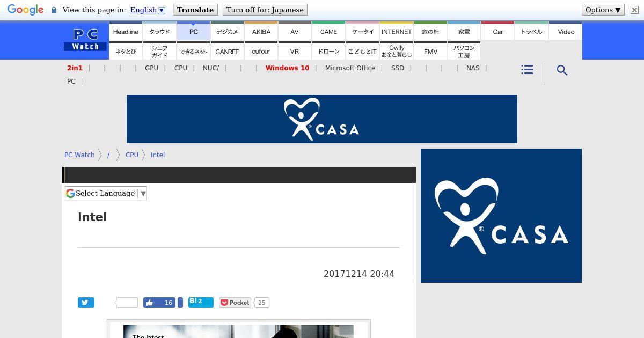Screen dimensions: 644x338
Task: Click the NAS topic link
Action: tap(473, 68)
